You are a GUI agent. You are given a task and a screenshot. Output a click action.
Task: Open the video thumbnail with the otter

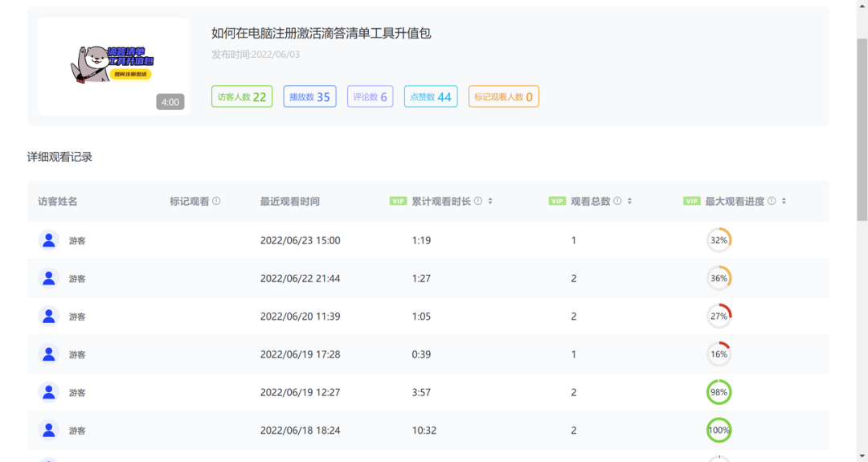coord(113,66)
